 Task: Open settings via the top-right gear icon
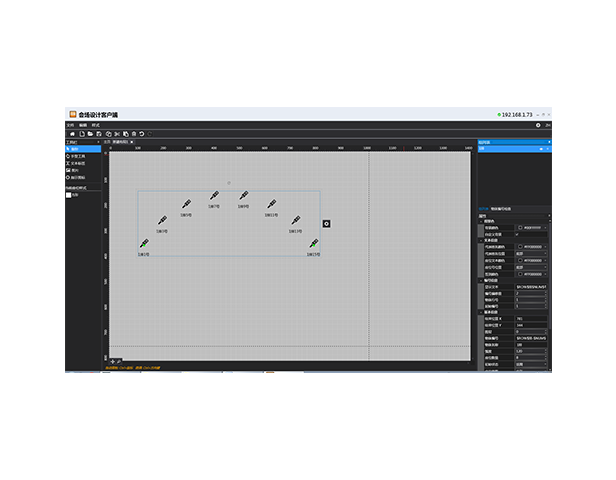pos(538,125)
